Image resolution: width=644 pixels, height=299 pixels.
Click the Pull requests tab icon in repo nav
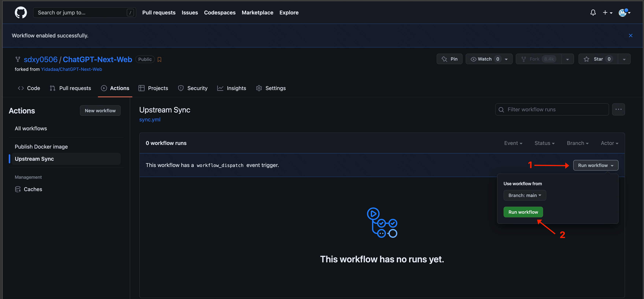coord(53,88)
